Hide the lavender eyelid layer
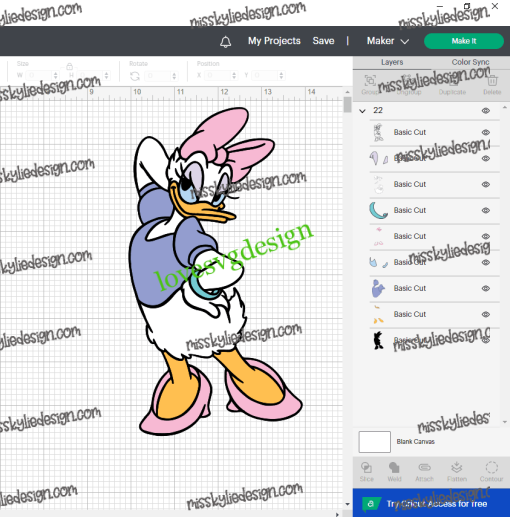 486,158
